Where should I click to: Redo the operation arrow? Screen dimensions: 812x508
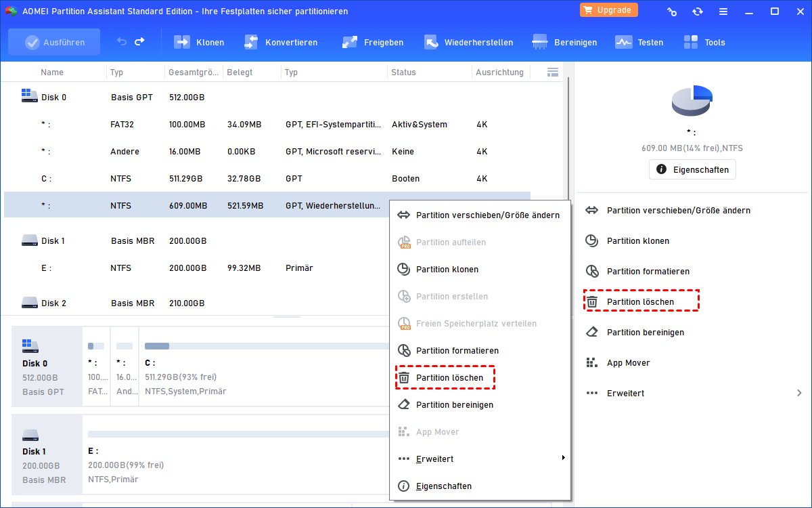pos(139,42)
